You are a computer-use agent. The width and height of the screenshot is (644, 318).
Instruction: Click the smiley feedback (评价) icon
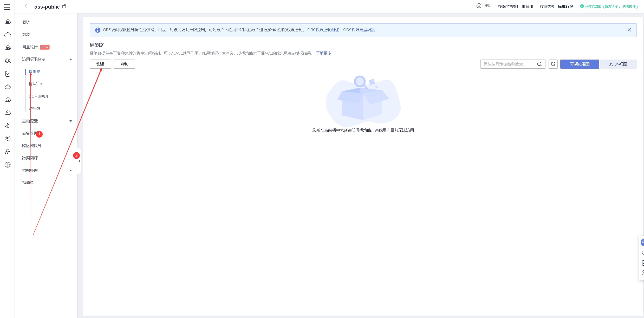coord(479,6)
